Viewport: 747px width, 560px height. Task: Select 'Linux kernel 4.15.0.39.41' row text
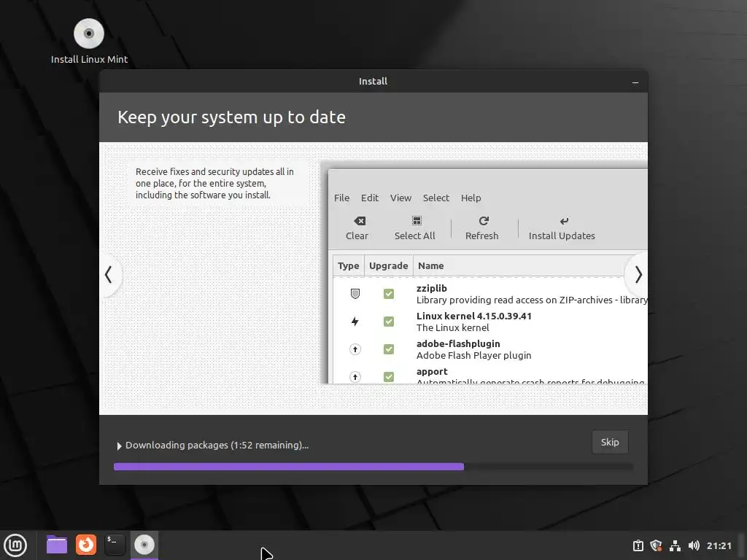(474, 316)
